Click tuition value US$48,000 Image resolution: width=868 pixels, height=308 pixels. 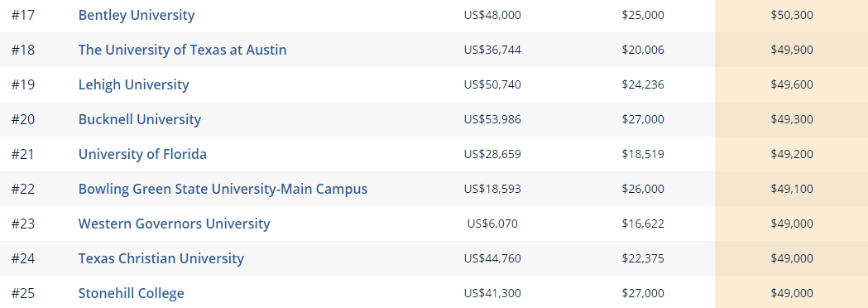click(x=492, y=15)
